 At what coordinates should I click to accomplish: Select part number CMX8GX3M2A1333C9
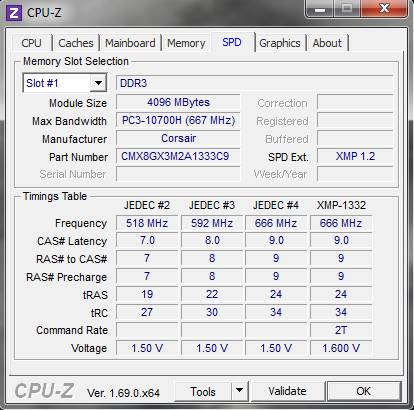point(178,156)
